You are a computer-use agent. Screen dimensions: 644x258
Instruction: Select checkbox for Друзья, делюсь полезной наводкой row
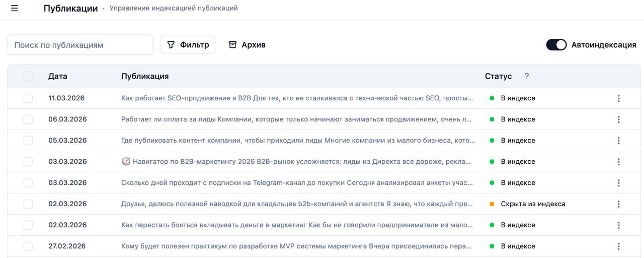pyautogui.click(x=28, y=204)
